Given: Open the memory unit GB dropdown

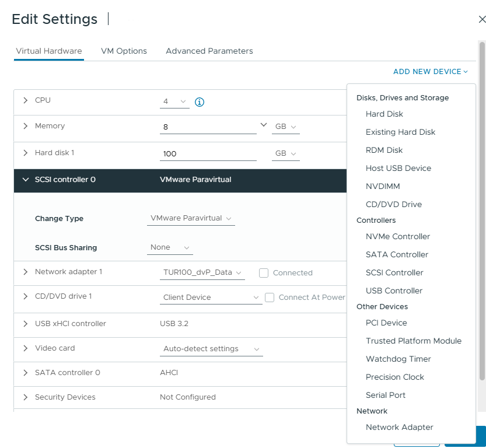Looking at the screenshot, I should [x=285, y=127].
